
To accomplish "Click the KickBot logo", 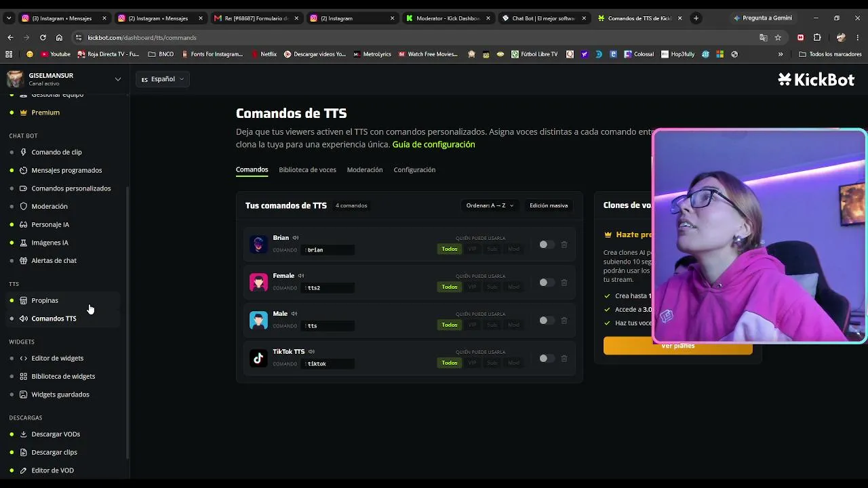I will pos(816,80).
